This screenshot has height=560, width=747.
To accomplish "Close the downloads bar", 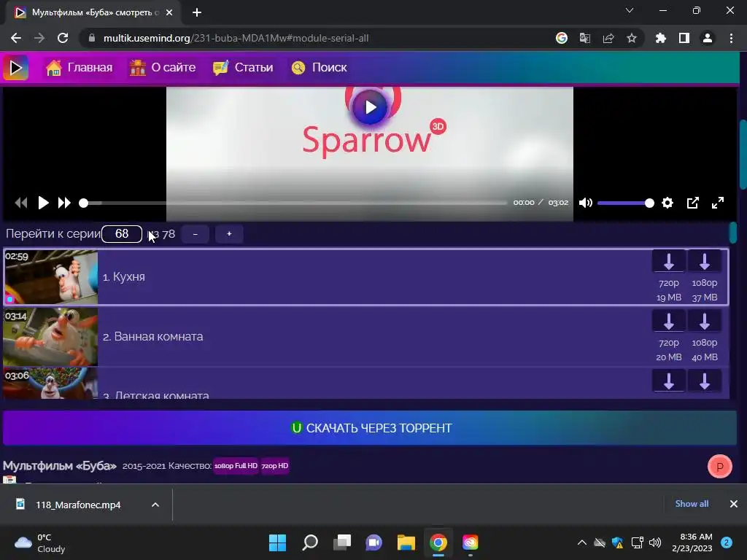I will (x=734, y=504).
